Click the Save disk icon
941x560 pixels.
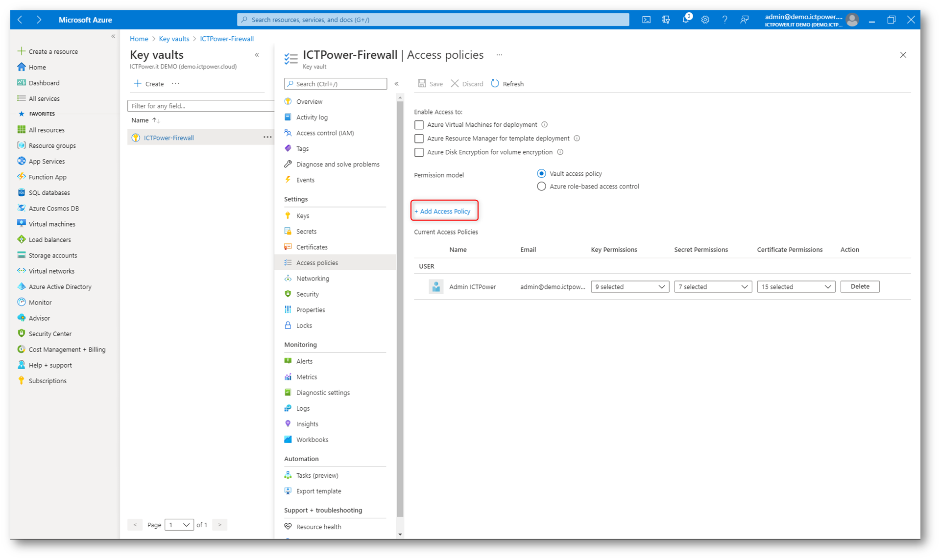click(x=422, y=84)
